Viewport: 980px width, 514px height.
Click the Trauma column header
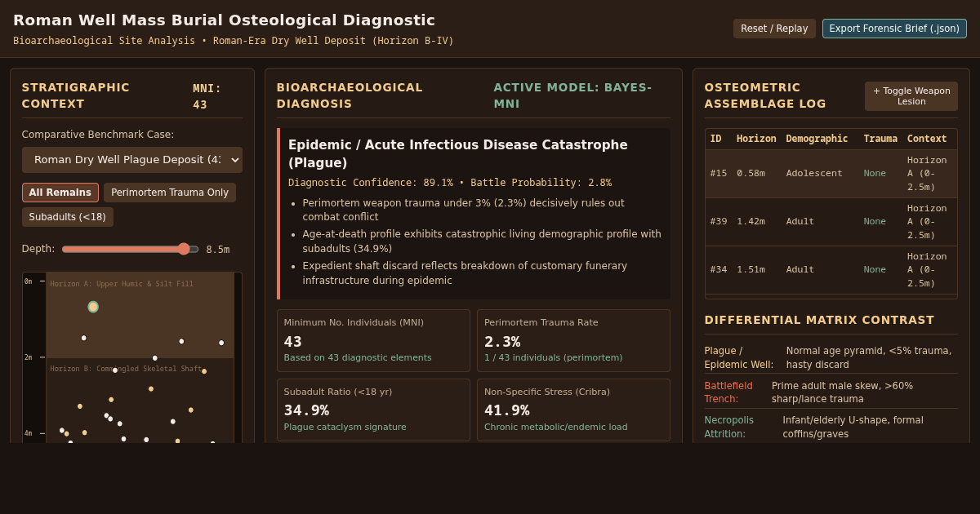coord(880,139)
